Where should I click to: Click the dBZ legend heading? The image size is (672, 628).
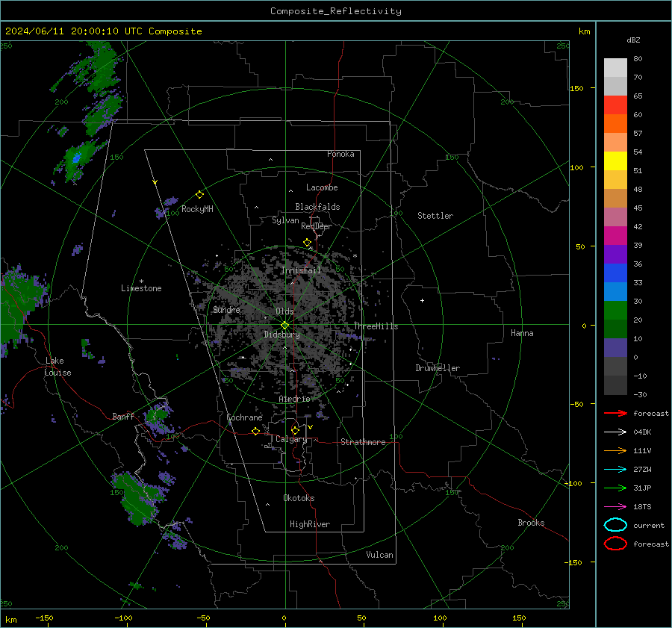[633, 40]
